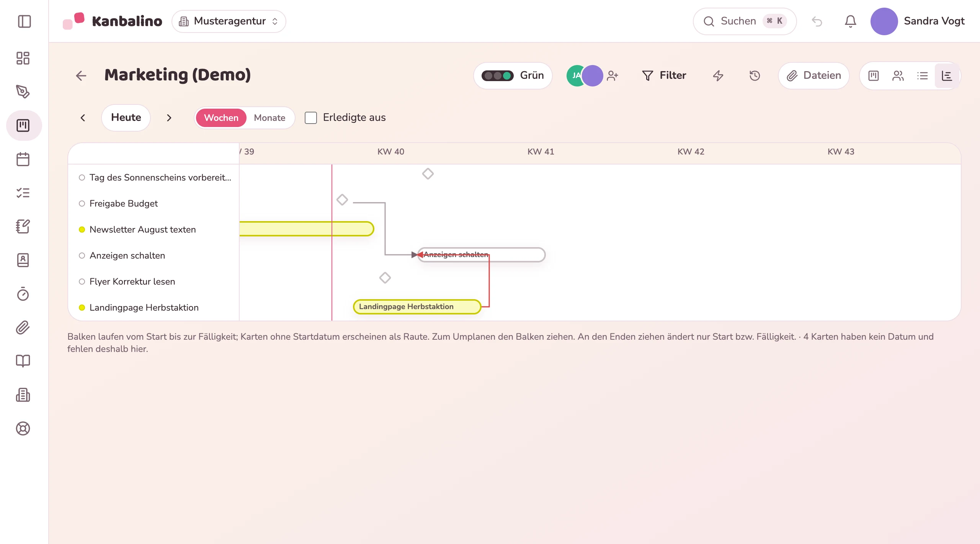Open the calendar icon in sidebar
This screenshot has width=980, height=544.
pyautogui.click(x=23, y=159)
